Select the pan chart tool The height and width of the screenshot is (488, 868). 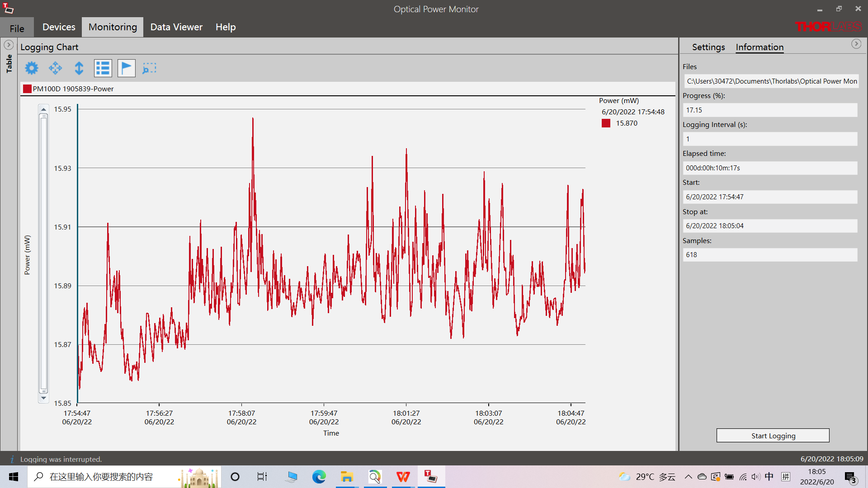coord(55,68)
